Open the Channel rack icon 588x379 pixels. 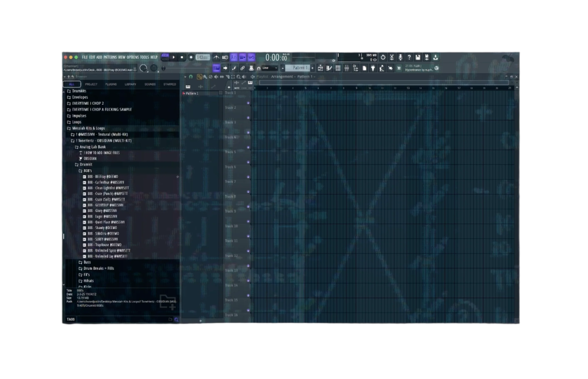(338, 68)
